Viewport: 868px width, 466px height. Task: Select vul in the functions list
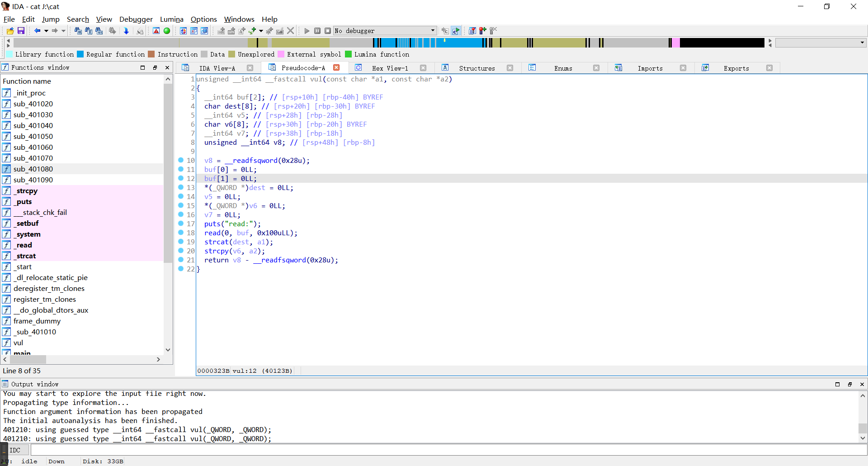pos(18,342)
